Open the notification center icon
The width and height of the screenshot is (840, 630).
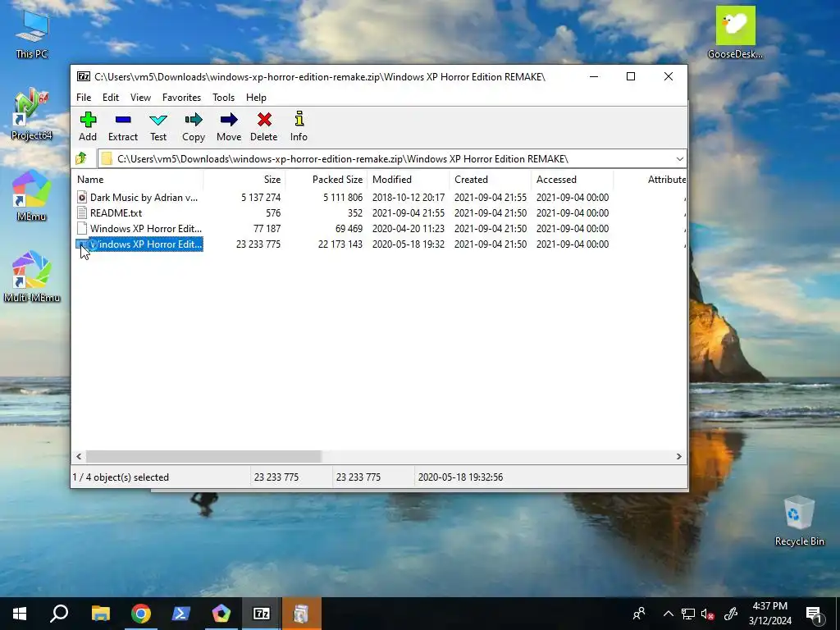[x=815, y=614]
